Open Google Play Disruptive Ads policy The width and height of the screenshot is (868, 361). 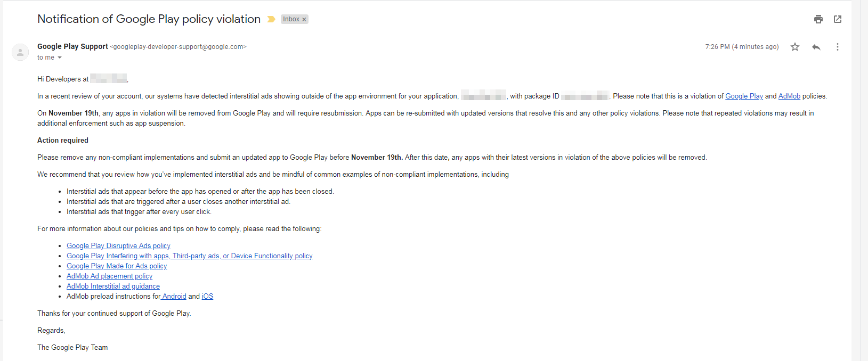coord(118,246)
